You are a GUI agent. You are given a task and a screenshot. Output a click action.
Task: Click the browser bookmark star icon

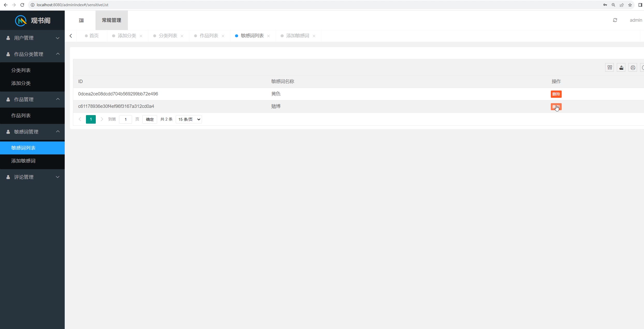[630, 5]
